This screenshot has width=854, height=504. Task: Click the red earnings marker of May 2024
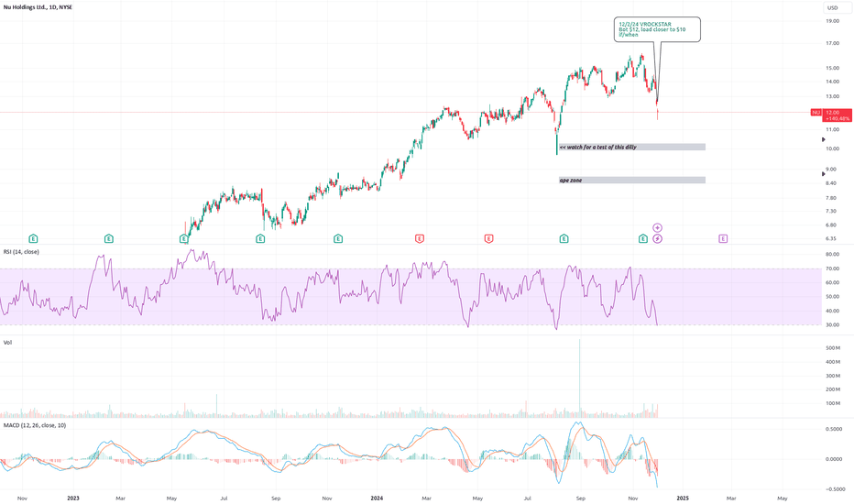click(488, 238)
